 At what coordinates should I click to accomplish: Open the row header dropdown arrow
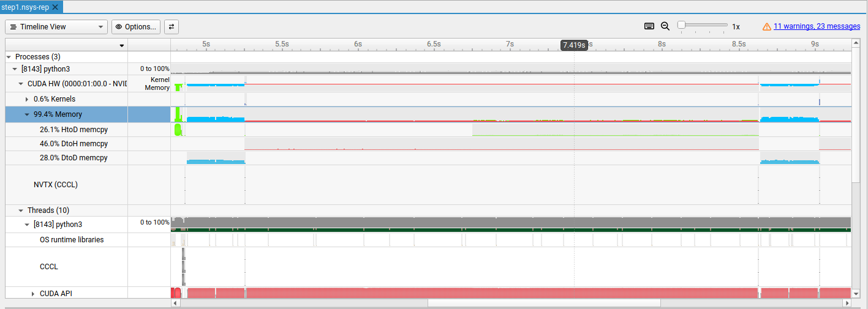point(122,45)
